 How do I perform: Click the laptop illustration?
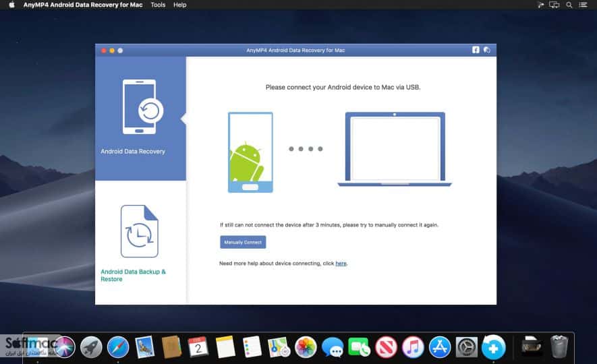(x=395, y=149)
